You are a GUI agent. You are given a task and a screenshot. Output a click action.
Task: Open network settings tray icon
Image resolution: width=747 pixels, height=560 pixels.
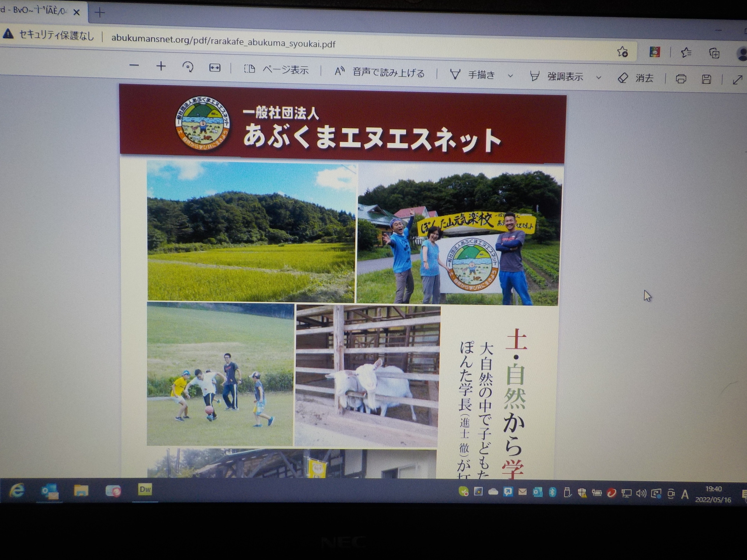tap(626, 493)
